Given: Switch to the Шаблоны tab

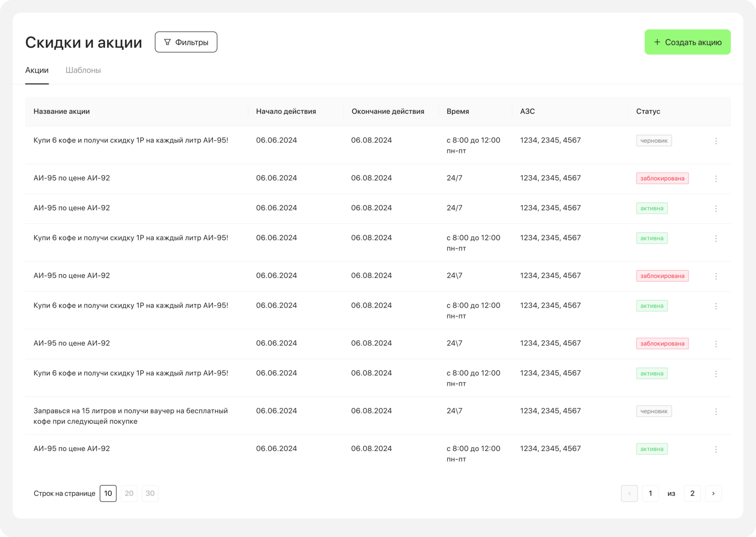Looking at the screenshot, I should pyautogui.click(x=83, y=70).
